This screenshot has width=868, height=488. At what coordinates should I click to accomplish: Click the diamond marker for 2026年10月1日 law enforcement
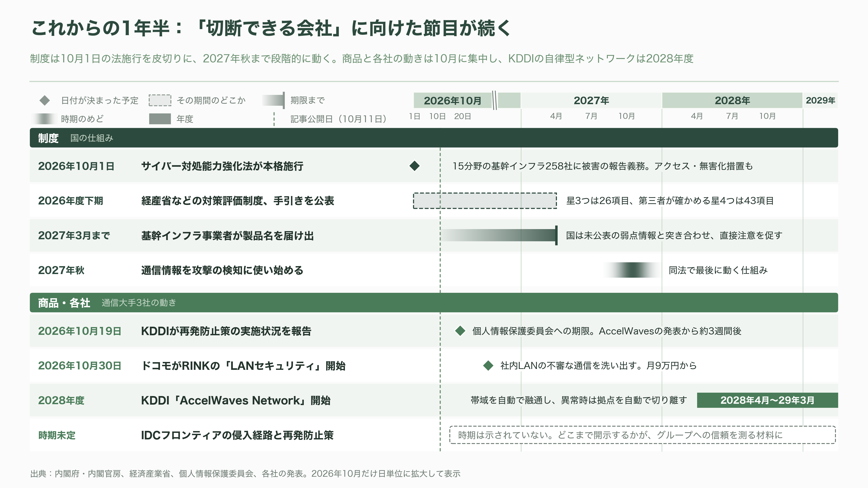click(x=415, y=166)
